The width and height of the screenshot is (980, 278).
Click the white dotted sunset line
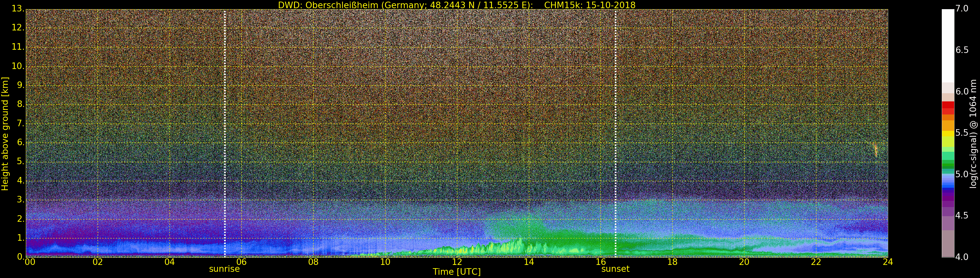pyautogui.click(x=615, y=133)
